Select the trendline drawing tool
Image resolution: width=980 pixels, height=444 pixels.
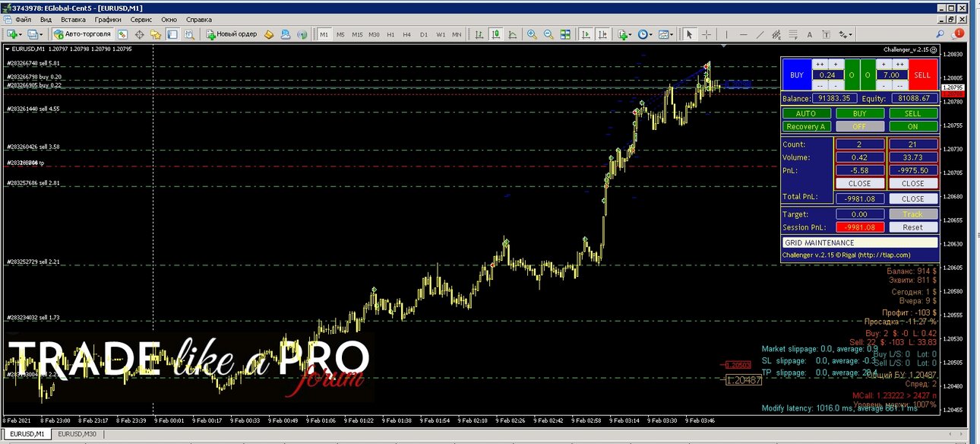tap(760, 34)
